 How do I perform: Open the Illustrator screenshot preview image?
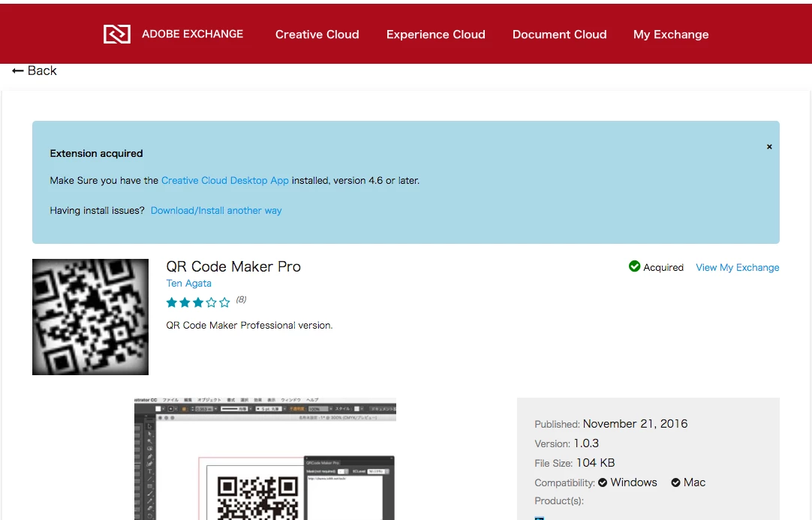point(265,459)
